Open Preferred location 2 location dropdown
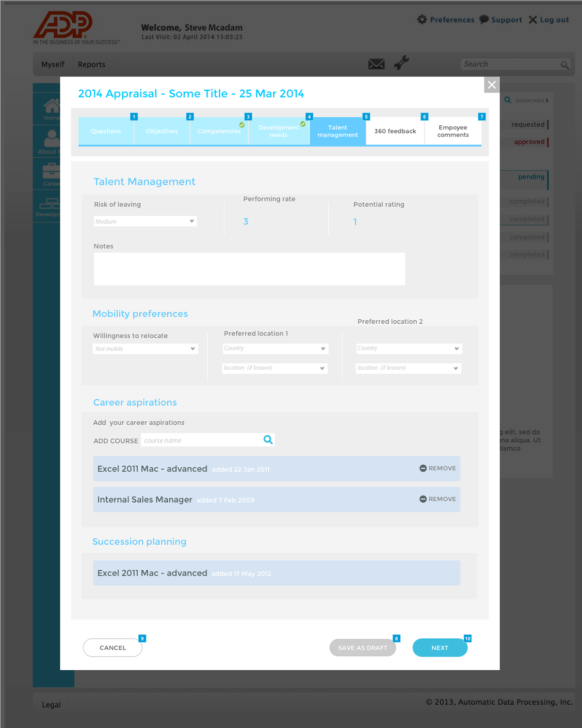The width and height of the screenshot is (582, 728). (408, 368)
